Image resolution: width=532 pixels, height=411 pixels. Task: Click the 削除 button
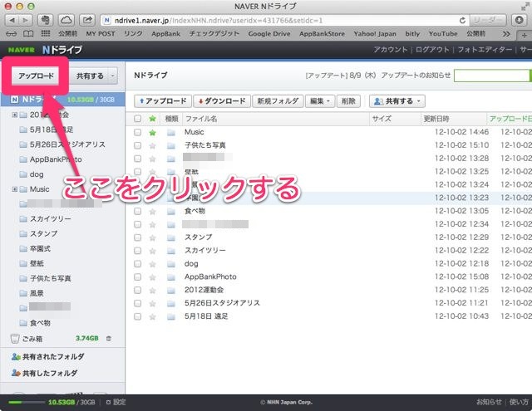pyautogui.click(x=348, y=101)
